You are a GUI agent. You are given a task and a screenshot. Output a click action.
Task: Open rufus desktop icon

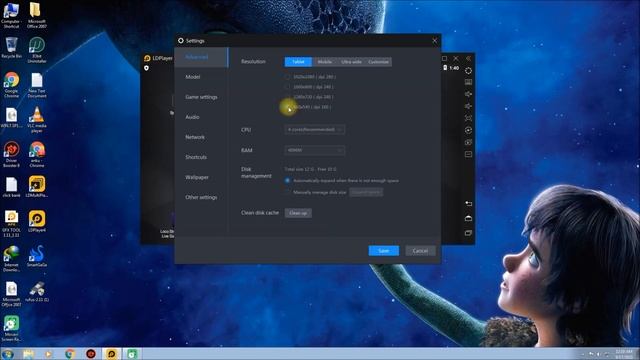point(37,291)
